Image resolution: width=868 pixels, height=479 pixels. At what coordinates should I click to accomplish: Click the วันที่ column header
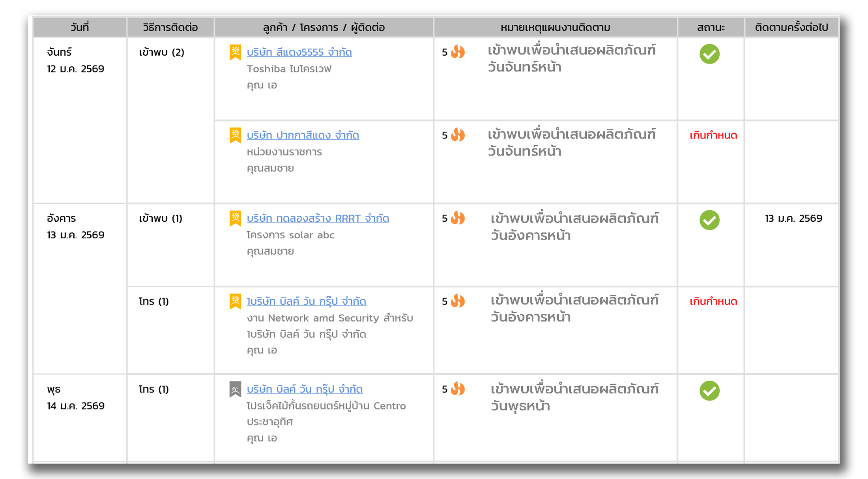[79, 27]
